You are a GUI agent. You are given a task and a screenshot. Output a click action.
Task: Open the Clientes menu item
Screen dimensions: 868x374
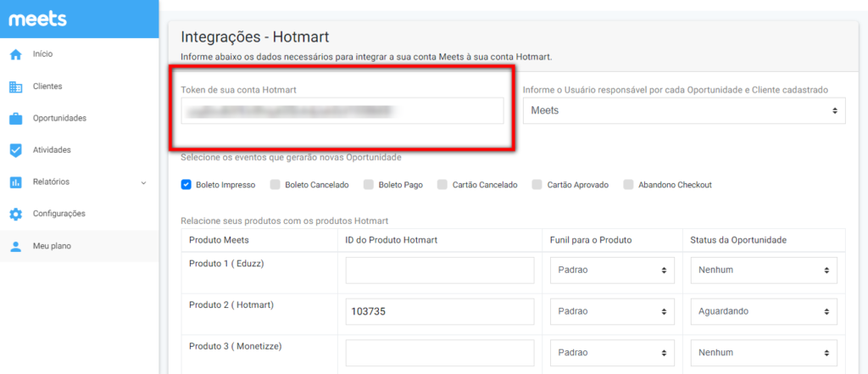[79, 87]
